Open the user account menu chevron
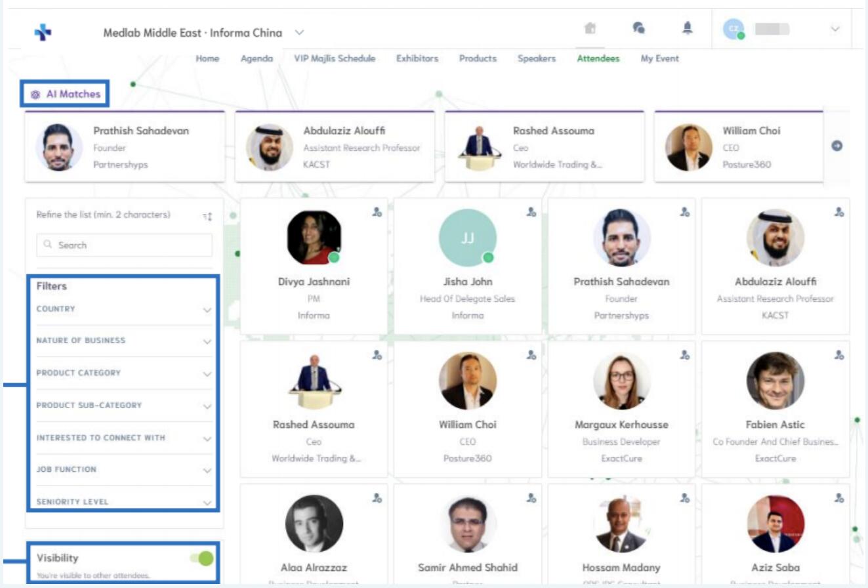Screen dimensions: 868x588 (x=835, y=29)
